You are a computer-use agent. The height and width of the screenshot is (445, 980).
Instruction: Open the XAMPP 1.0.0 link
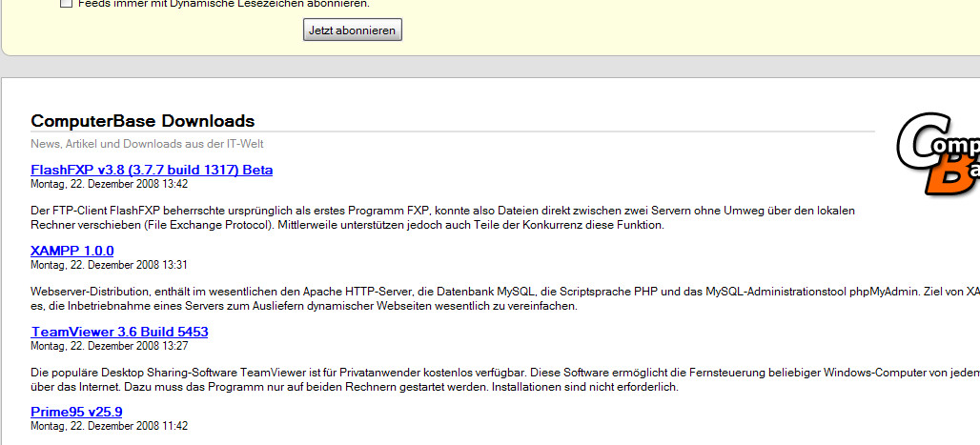coord(71,251)
